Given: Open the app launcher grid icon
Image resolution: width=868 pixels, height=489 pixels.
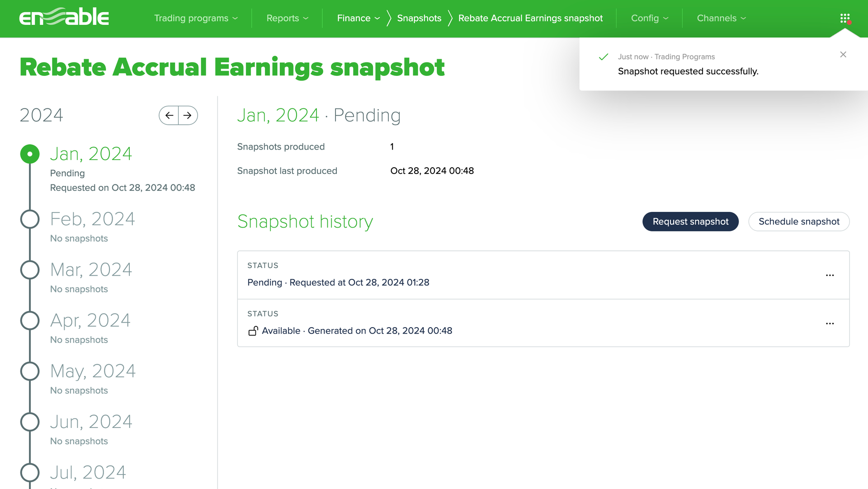Looking at the screenshot, I should tap(845, 19).
